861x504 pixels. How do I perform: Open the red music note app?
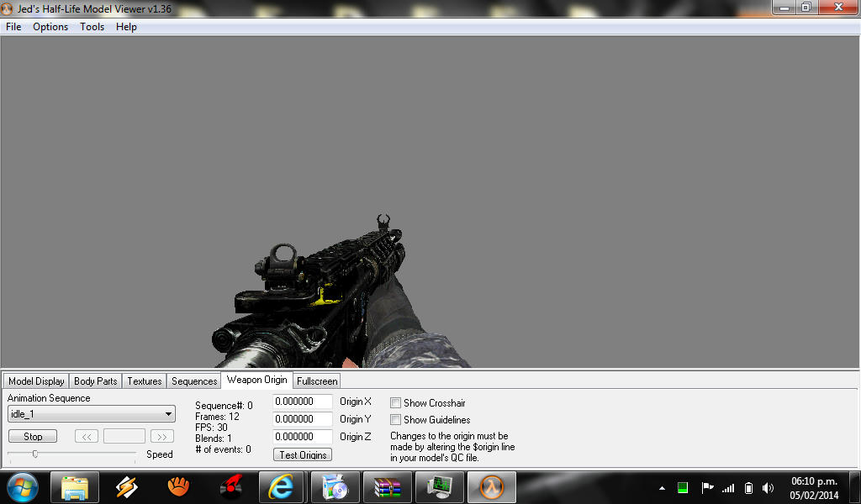[231, 487]
